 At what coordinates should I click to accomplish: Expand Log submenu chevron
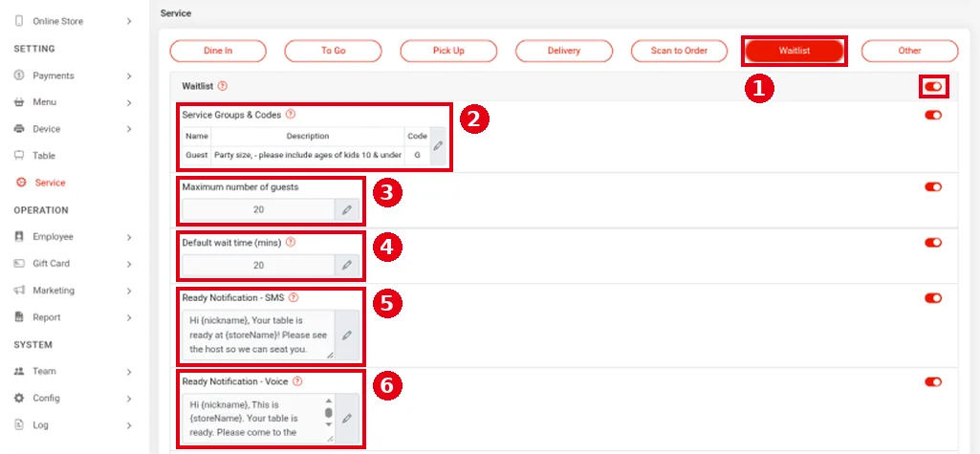click(x=129, y=425)
